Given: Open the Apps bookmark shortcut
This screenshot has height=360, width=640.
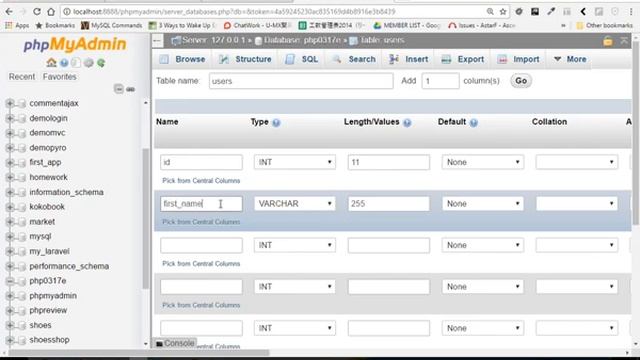Looking at the screenshot, I should pyautogui.click(x=17, y=25).
